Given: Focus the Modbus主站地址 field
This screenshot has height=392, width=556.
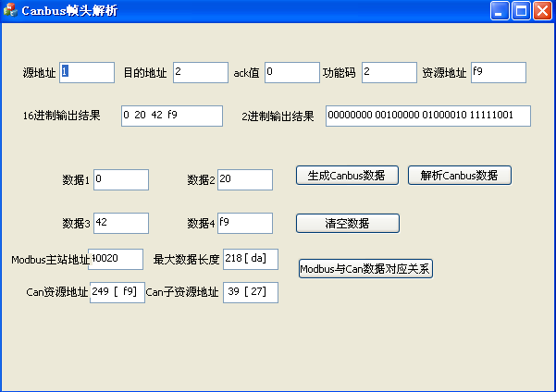Looking at the screenshot, I should 117,259.
